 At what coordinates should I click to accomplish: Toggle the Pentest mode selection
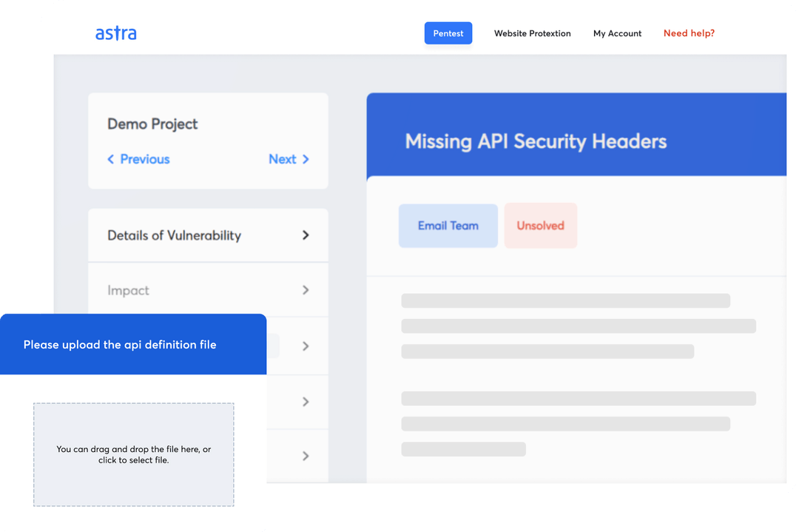coord(448,33)
